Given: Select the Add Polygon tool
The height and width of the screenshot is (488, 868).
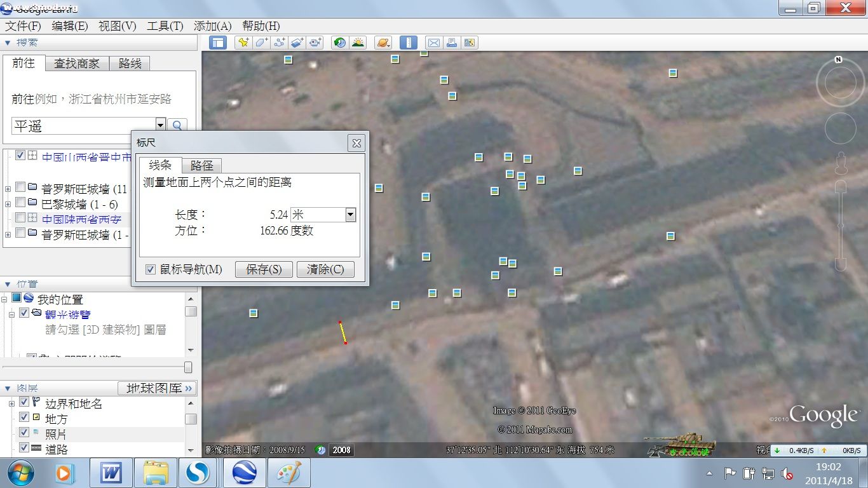Looking at the screenshot, I should click(261, 43).
